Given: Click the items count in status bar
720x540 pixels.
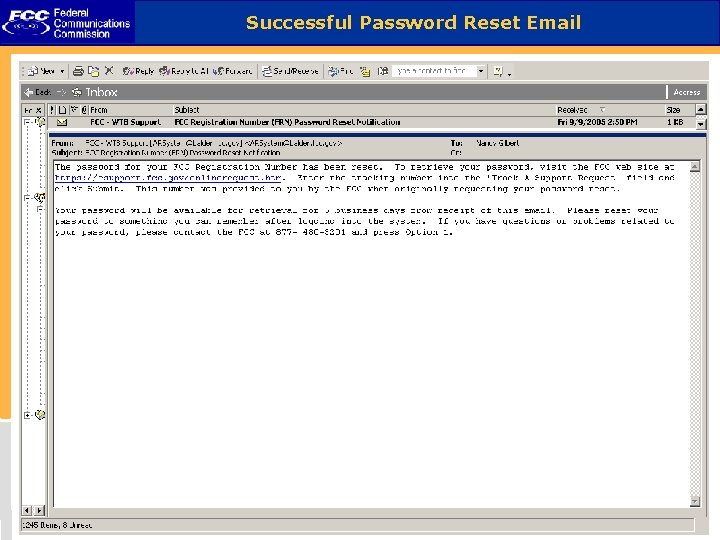Looking at the screenshot, I should (x=57, y=525).
